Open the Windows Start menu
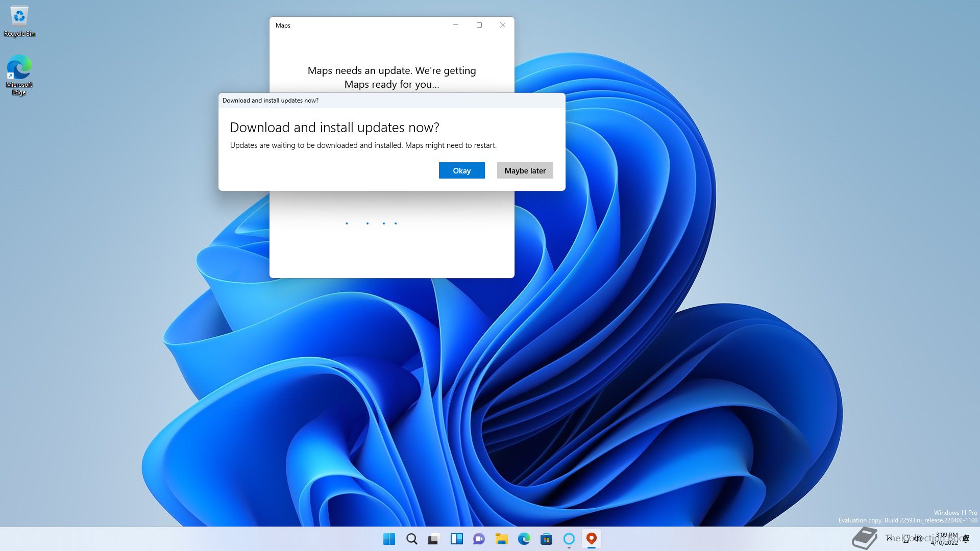980x551 pixels. point(389,539)
